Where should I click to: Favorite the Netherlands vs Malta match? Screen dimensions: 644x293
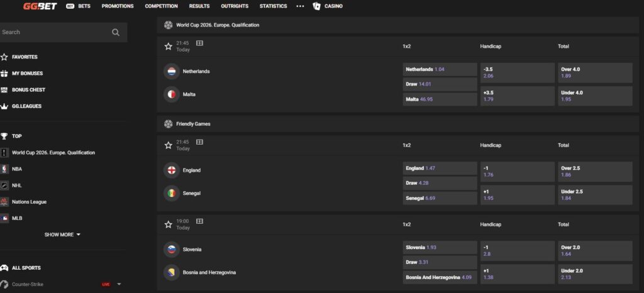[x=168, y=47]
